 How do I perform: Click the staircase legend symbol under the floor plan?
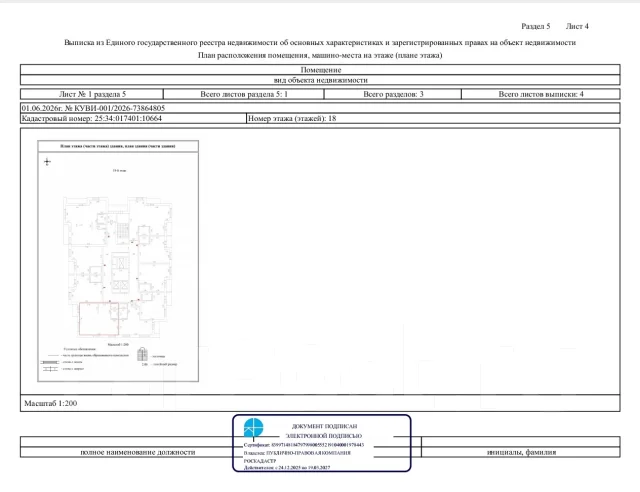[142, 354]
